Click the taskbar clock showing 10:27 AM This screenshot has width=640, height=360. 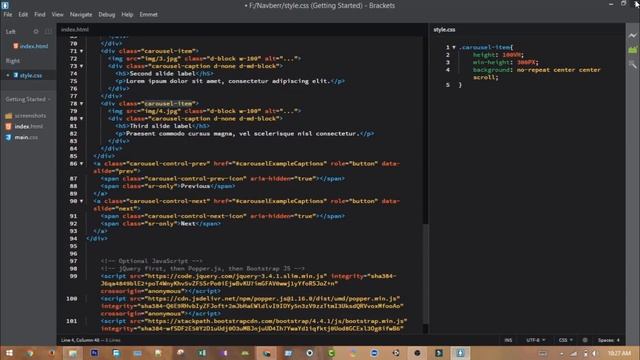pos(619,353)
